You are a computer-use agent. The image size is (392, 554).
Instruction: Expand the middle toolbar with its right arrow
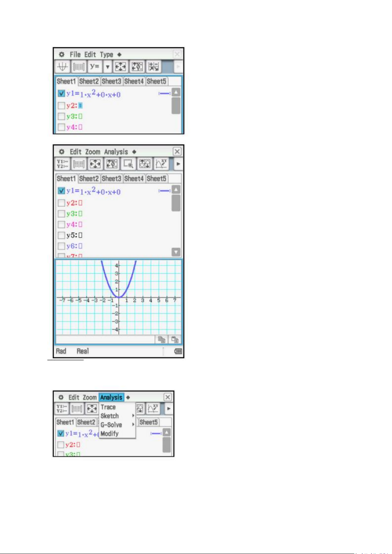tap(178, 164)
